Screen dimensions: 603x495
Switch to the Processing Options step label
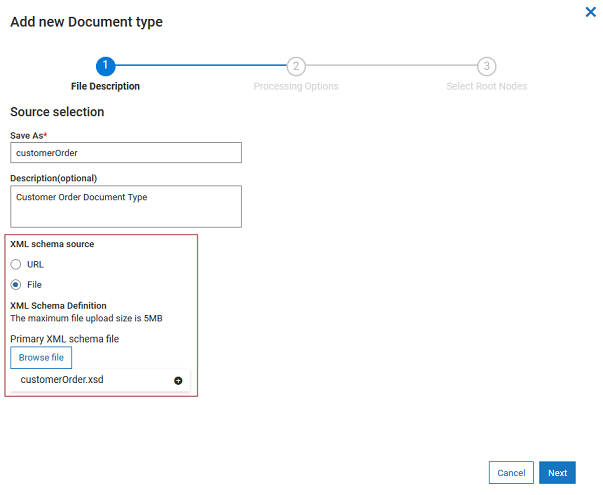click(296, 87)
